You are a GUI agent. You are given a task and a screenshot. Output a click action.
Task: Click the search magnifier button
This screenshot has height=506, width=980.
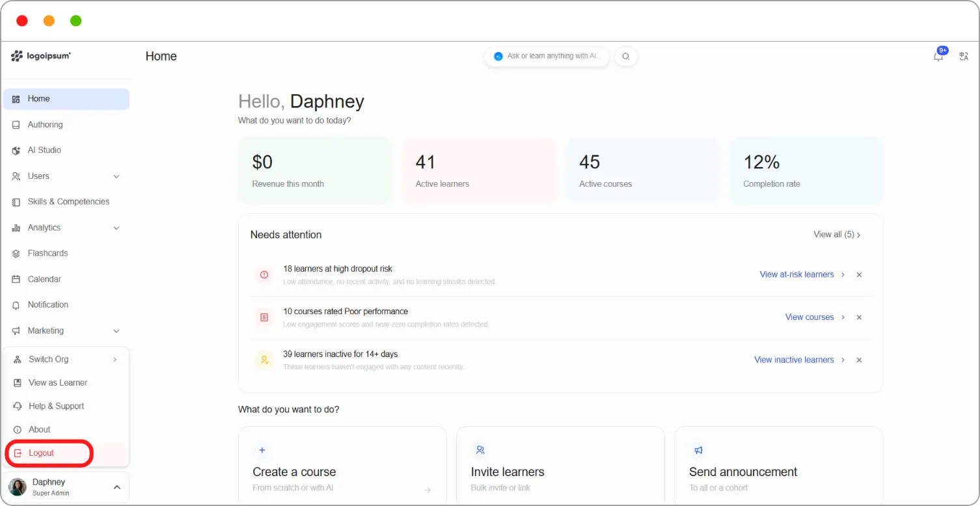point(626,57)
